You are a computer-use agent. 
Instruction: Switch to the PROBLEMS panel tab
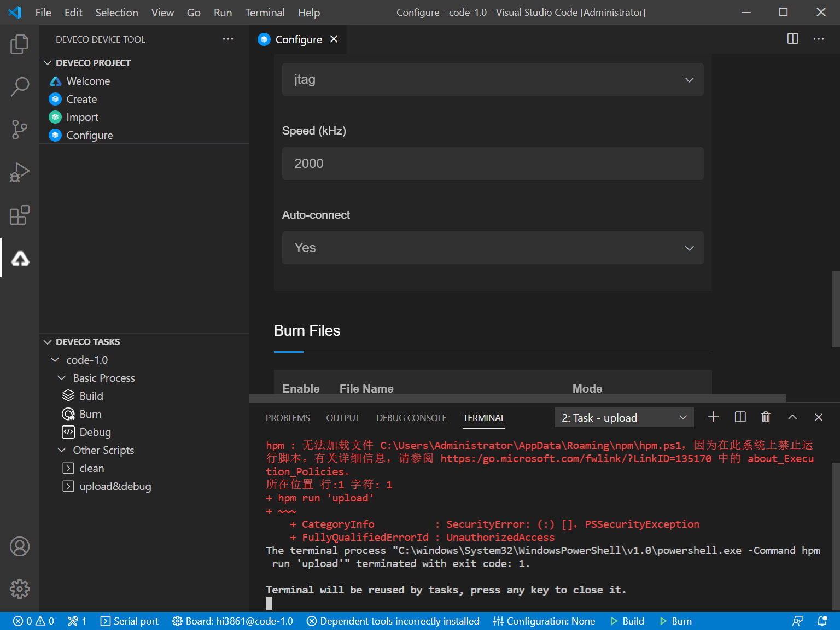pyautogui.click(x=288, y=418)
